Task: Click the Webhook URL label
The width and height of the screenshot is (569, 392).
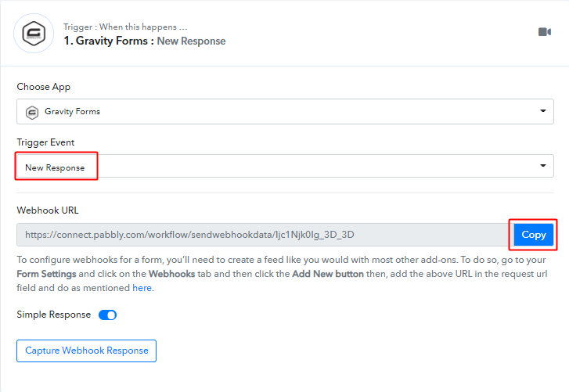Action: [48, 210]
